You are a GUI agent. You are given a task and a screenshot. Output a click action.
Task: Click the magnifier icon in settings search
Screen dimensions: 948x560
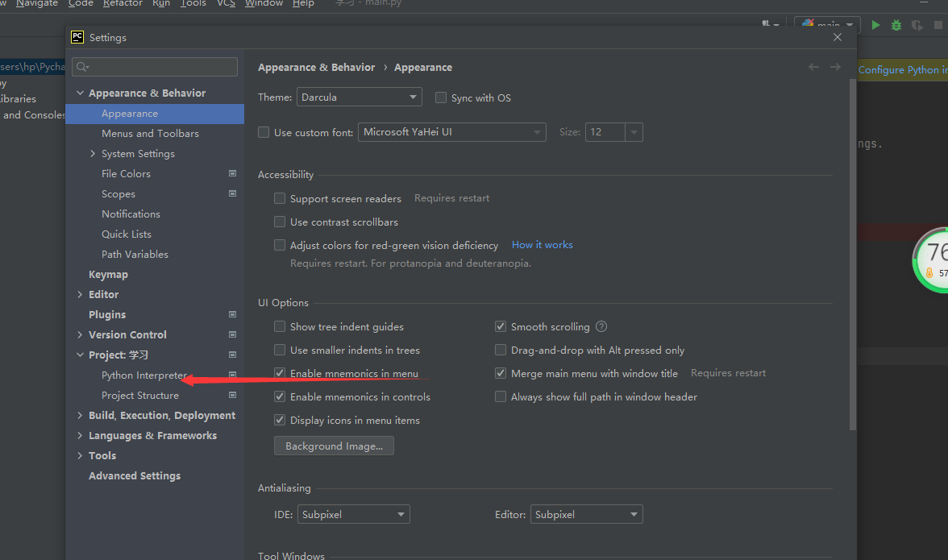pyautogui.click(x=82, y=67)
